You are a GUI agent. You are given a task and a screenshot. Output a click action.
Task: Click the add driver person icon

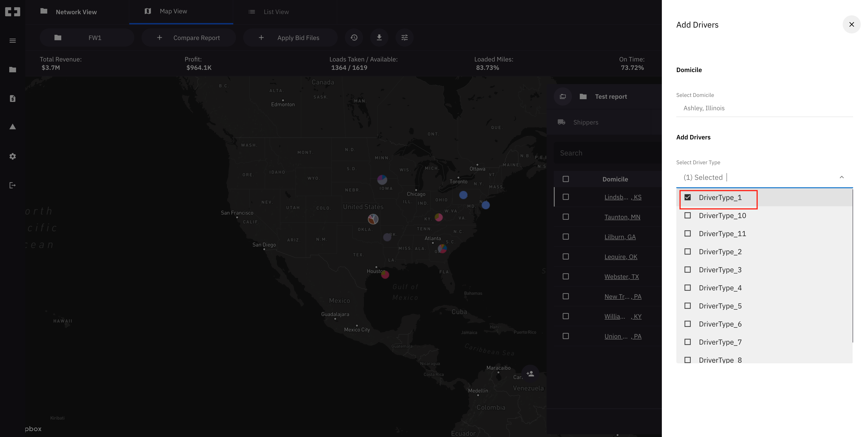[530, 374]
